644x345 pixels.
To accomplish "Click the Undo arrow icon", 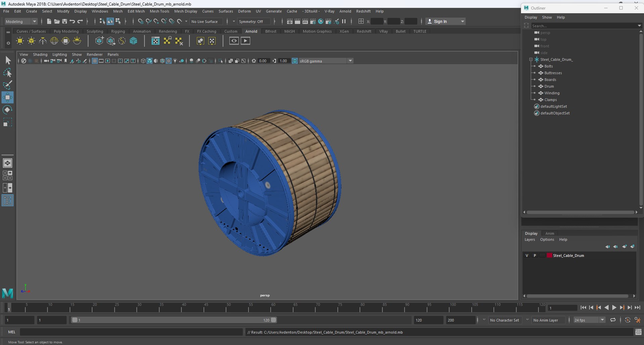I will tap(72, 21).
